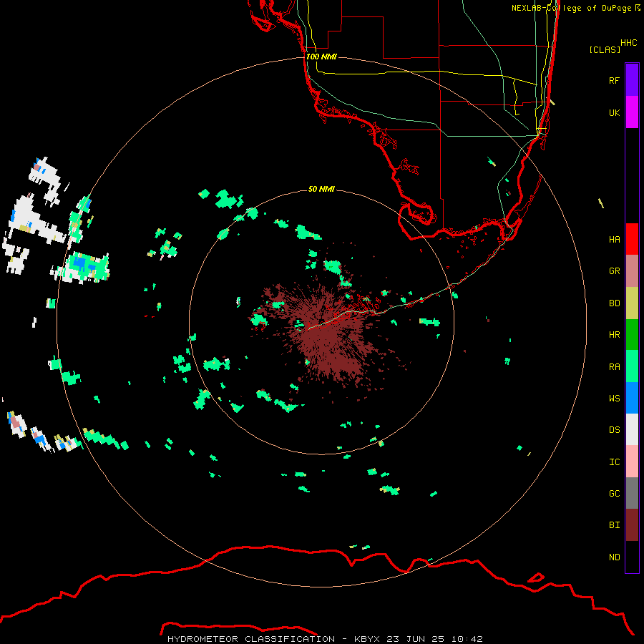Click the DS legend label
Screen dimensions: 644x644
coord(614,429)
